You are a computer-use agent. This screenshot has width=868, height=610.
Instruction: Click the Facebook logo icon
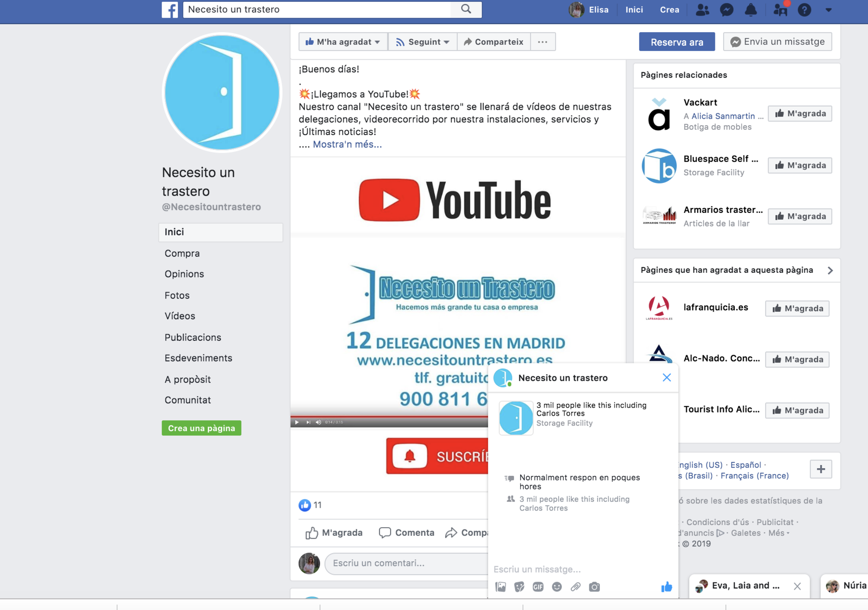pyautogui.click(x=170, y=9)
